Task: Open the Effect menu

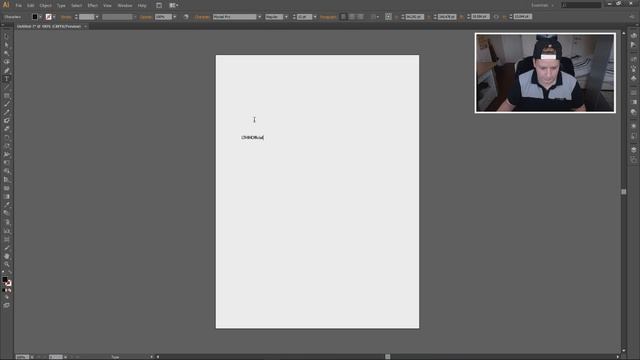Action: (x=93, y=6)
